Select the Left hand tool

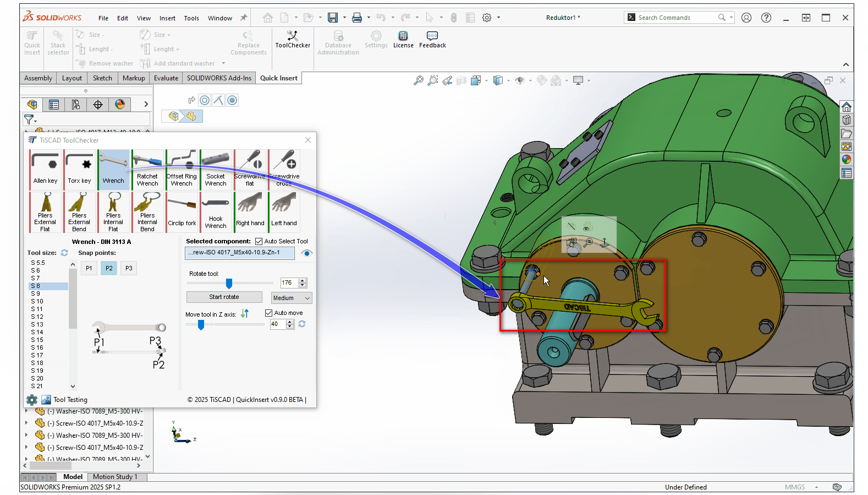[x=284, y=212]
